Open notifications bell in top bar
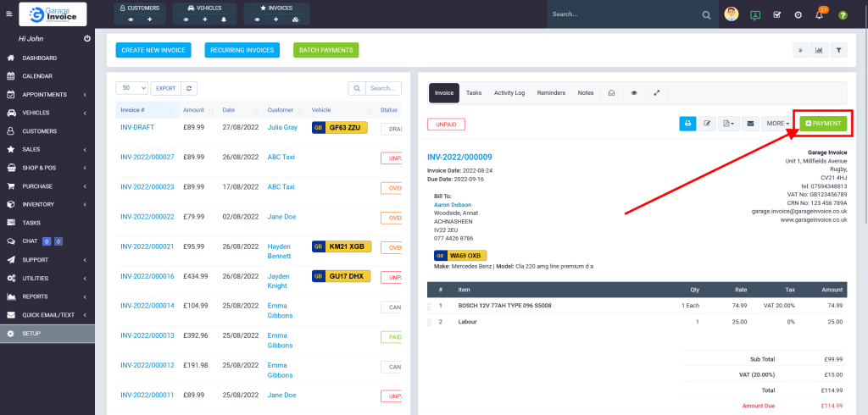Viewport: 868px width, 415px height. (x=818, y=15)
